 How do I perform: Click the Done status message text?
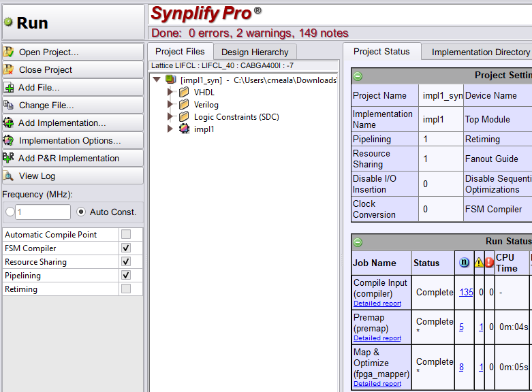tap(250, 33)
